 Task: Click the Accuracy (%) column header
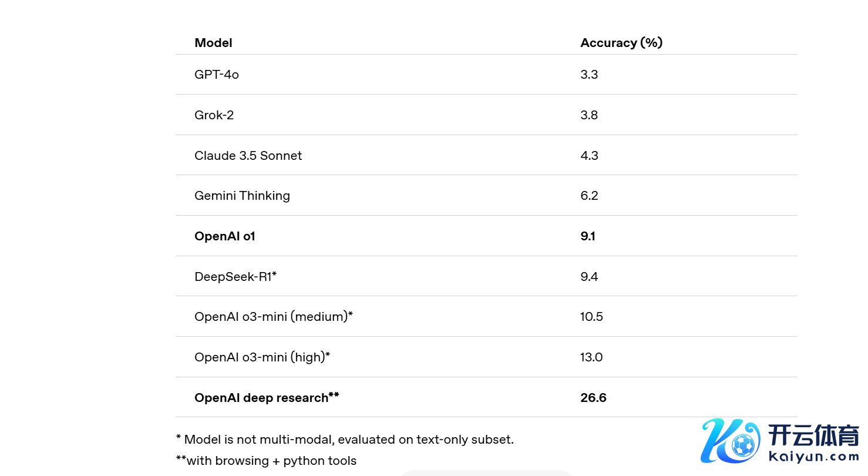pyautogui.click(x=621, y=43)
